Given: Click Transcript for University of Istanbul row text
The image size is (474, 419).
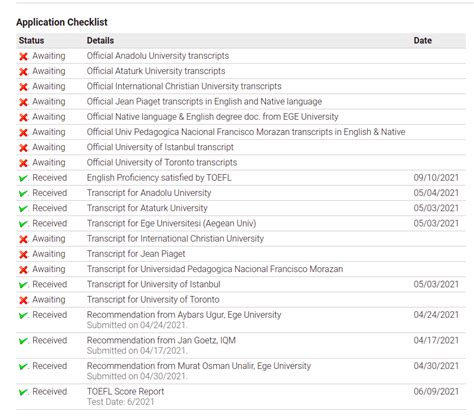Looking at the screenshot, I should (154, 284).
